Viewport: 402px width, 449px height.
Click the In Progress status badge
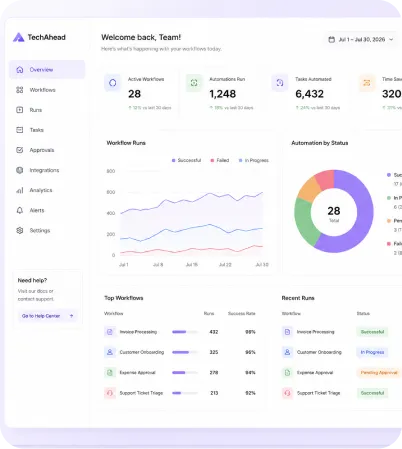[x=372, y=352]
